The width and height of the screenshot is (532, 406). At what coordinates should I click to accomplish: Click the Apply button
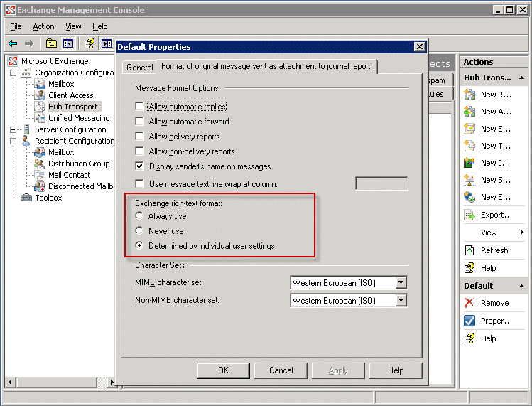(338, 370)
